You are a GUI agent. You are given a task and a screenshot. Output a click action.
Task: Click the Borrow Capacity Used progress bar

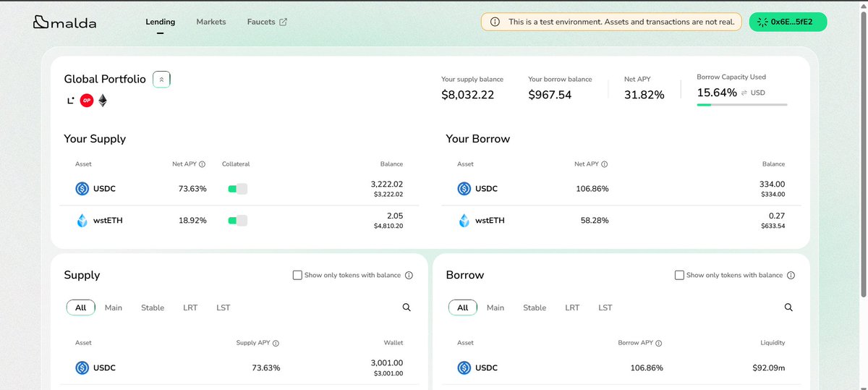[742, 105]
